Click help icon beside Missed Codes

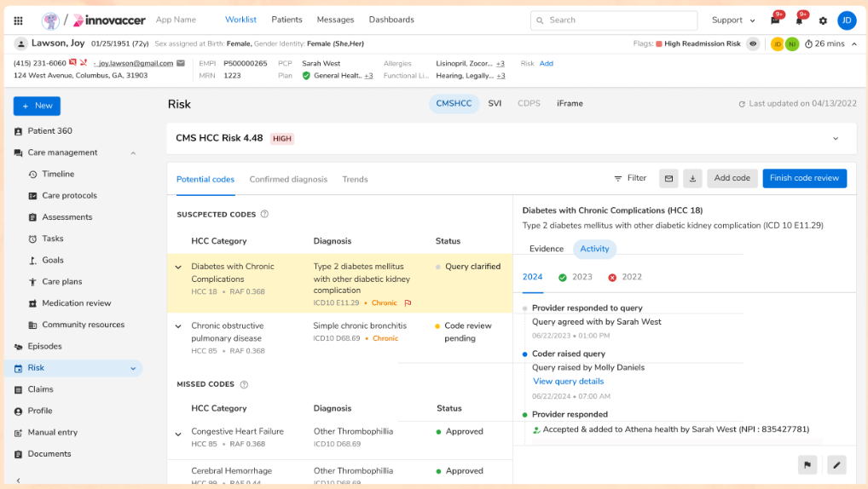pyautogui.click(x=244, y=385)
